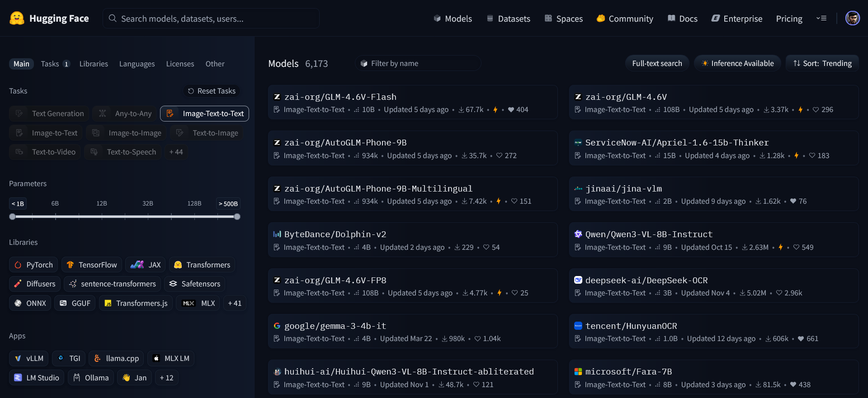Click the Microsoft logo beside Fara-7B
This screenshot has height=398, width=868.
pyautogui.click(x=578, y=371)
